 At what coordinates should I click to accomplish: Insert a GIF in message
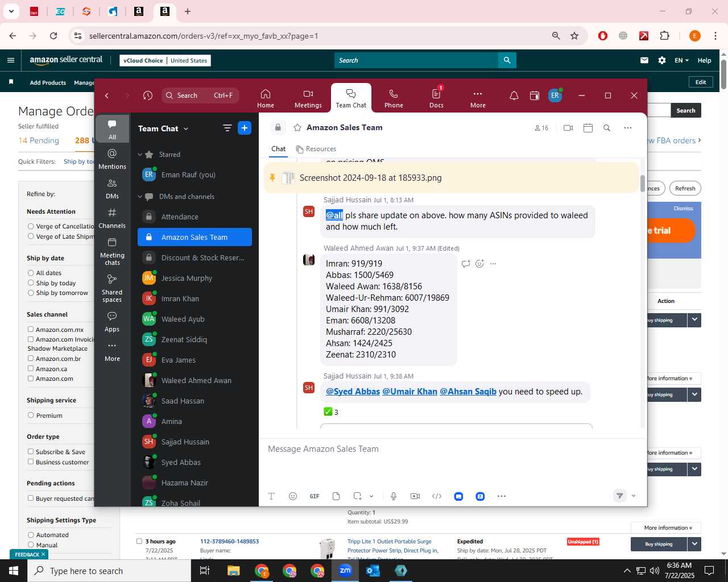coord(315,496)
